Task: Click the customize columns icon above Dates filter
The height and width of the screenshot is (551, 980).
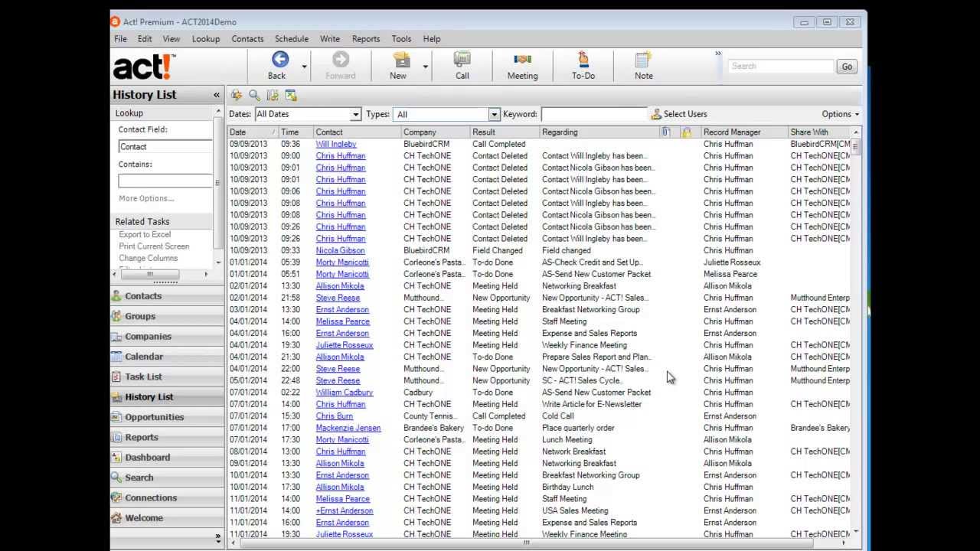Action: (273, 96)
